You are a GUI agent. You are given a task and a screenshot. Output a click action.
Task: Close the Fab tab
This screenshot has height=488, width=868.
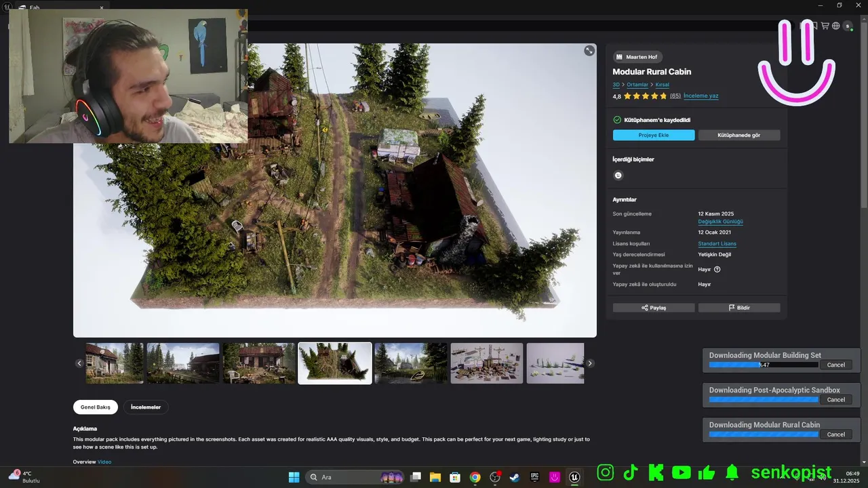point(102,7)
